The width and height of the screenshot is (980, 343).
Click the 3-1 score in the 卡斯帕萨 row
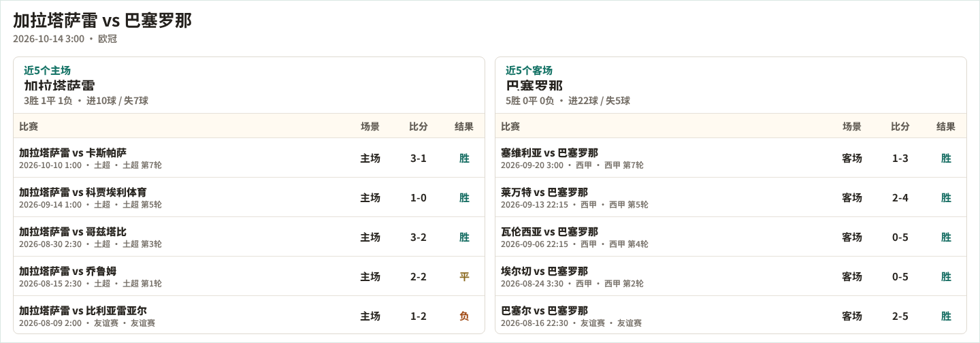tap(419, 158)
